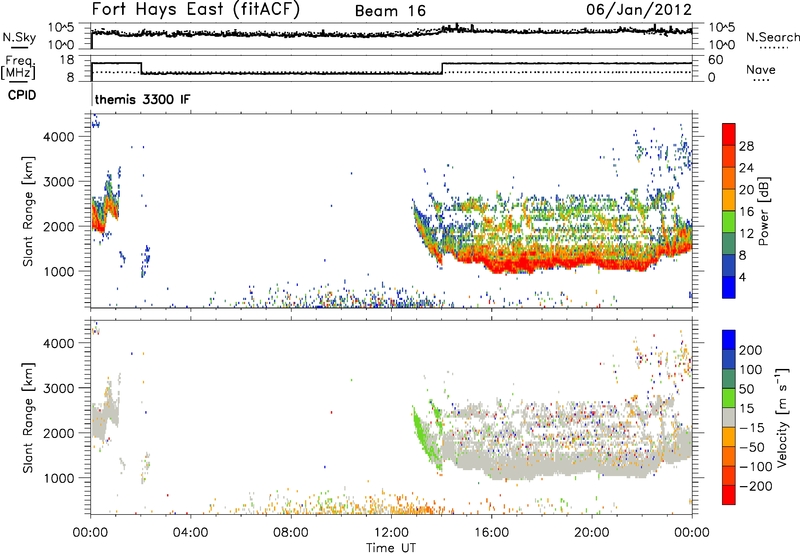
Task: Pick the green Power segment between 12 and 16
Action: tap(729, 222)
